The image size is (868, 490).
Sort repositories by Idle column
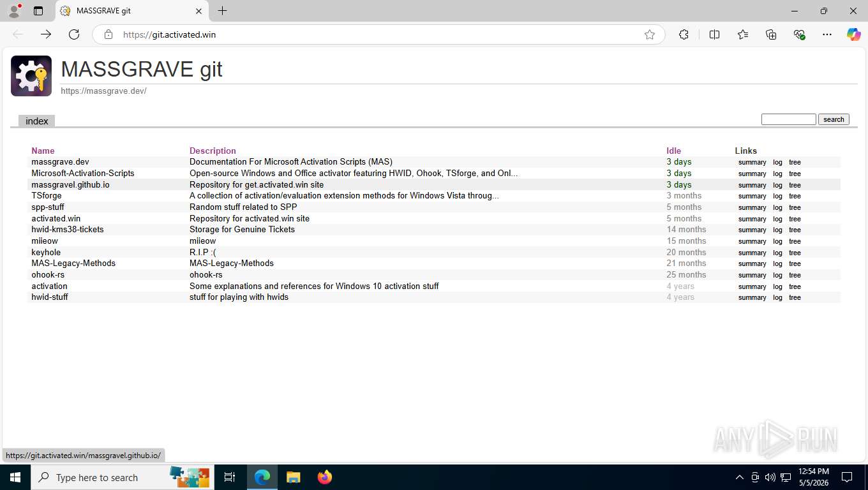(674, 151)
